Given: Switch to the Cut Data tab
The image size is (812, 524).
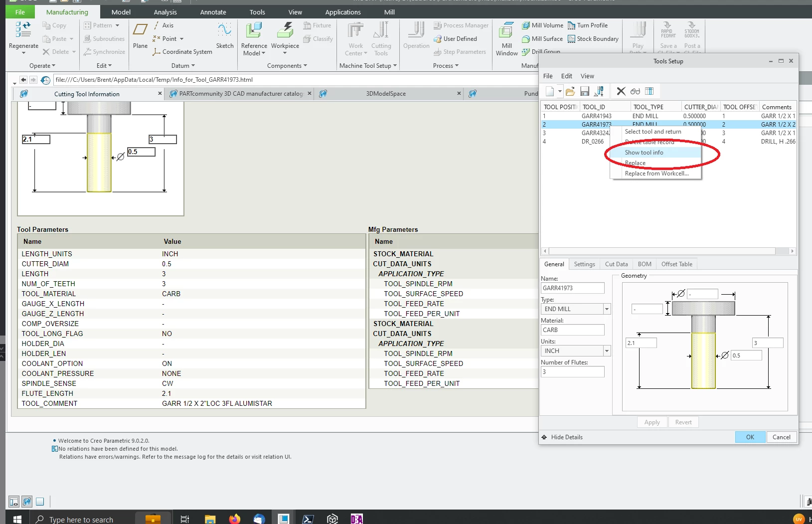Looking at the screenshot, I should 616,264.
